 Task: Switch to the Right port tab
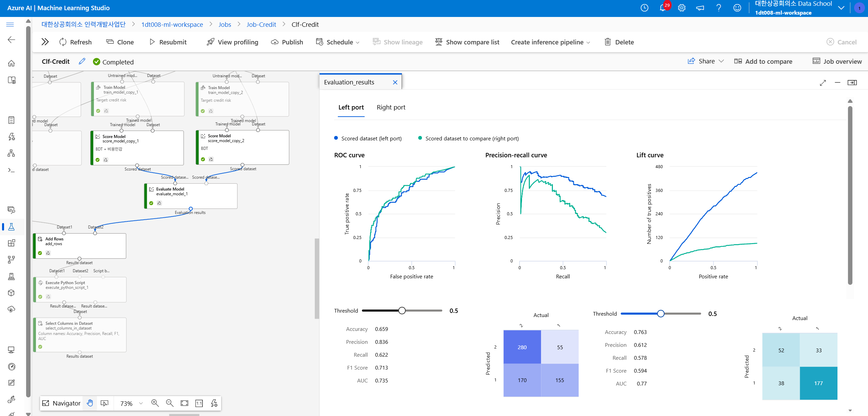pos(391,107)
